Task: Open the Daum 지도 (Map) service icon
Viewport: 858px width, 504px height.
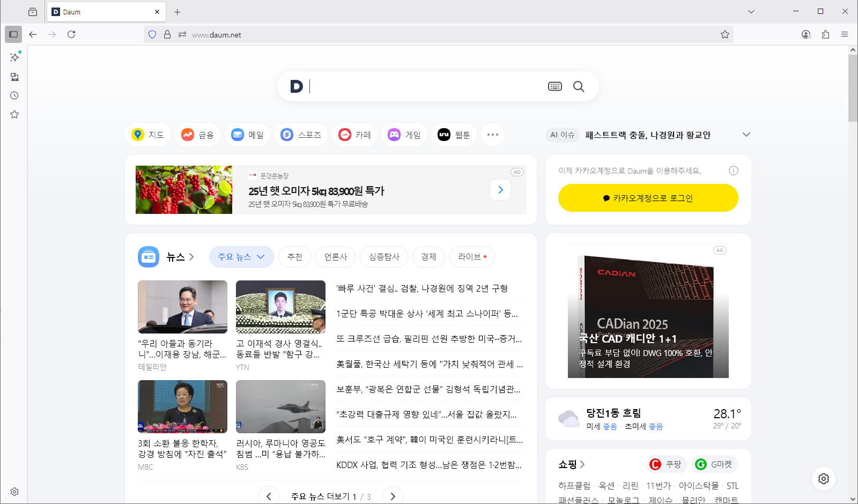Action: click(148, 135)
